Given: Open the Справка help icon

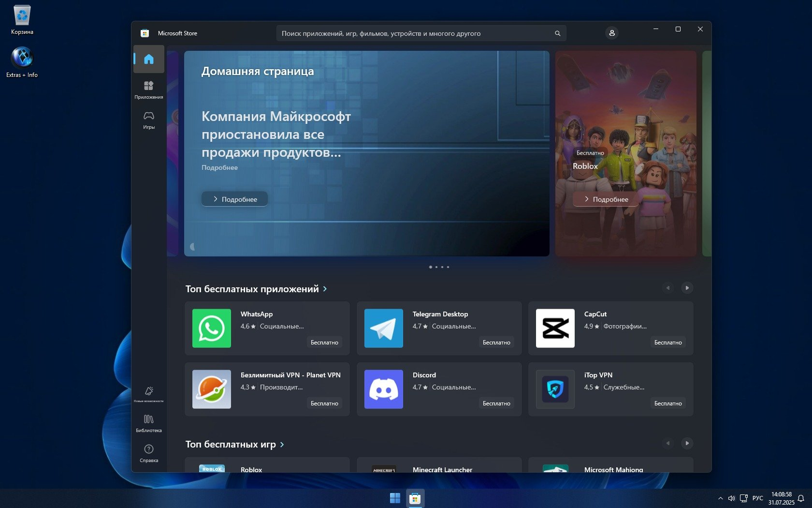Looking at the screenshot, I should (x=148, y=452).
